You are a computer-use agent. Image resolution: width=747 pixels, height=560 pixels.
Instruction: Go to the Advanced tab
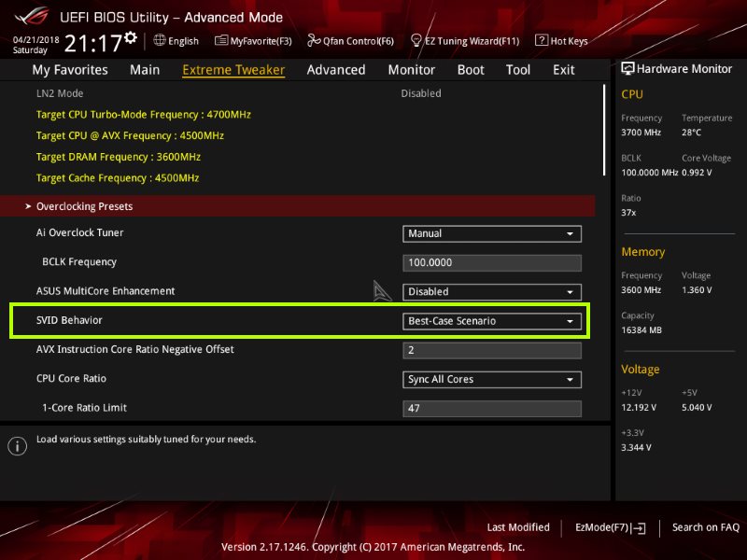tap(336, 70)
